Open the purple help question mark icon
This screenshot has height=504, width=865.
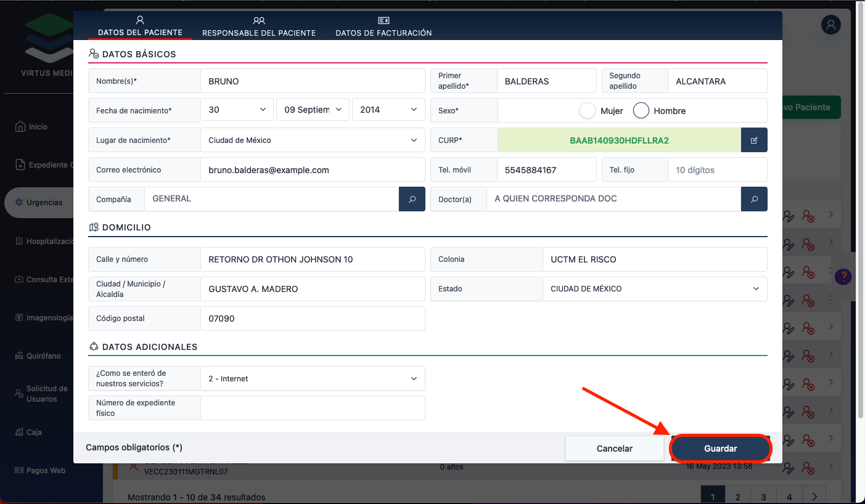click(843, 277)
